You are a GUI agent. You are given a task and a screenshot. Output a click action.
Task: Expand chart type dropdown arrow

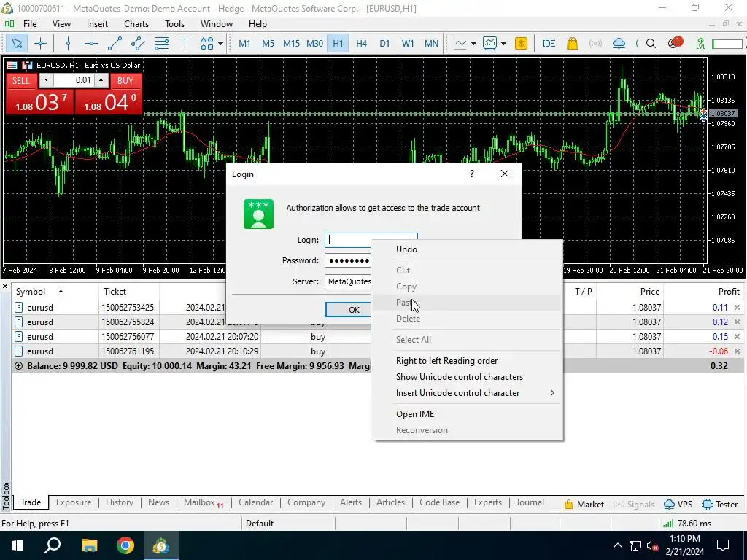click(x=473, y=44)
